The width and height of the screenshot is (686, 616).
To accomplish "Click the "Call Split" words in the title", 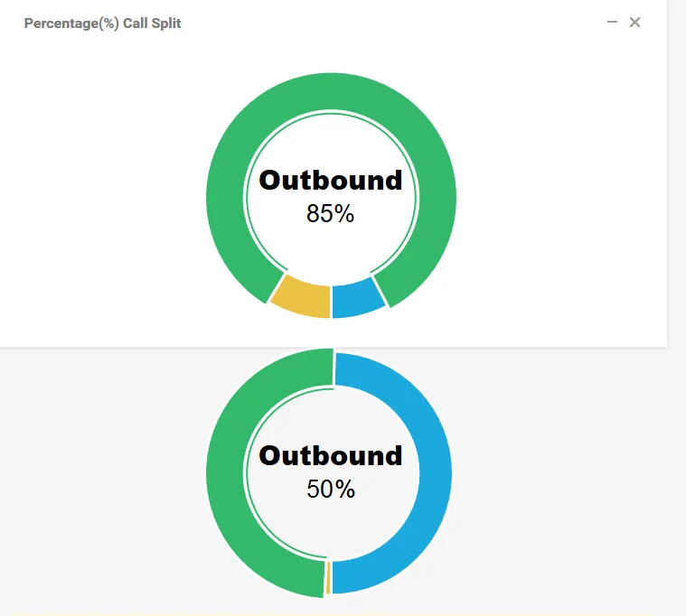I will click(152, 23).
